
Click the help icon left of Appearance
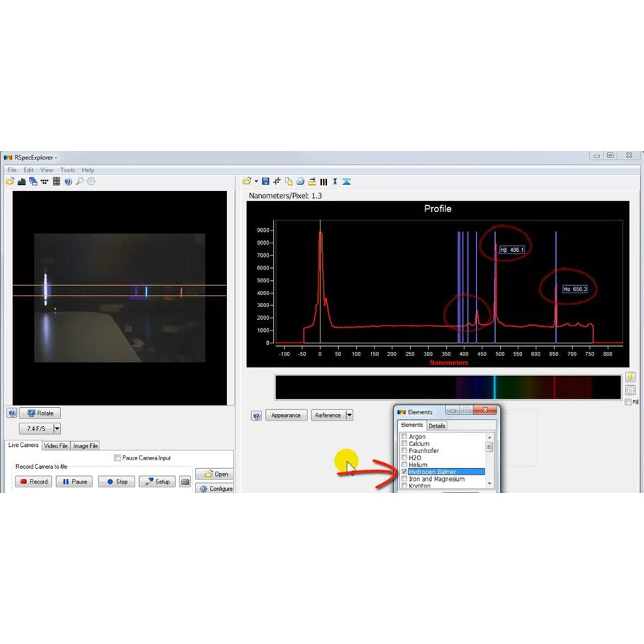pos(256,416)
